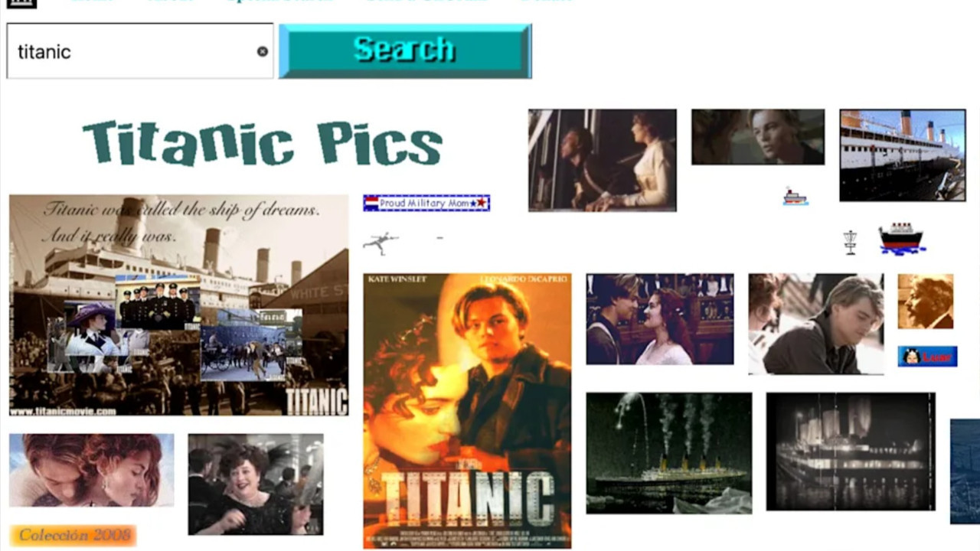Image resolution: width=980 pixels, height=551 pixels.
Task: Click the Colección 2008 banner
Action: coord(73,535)
